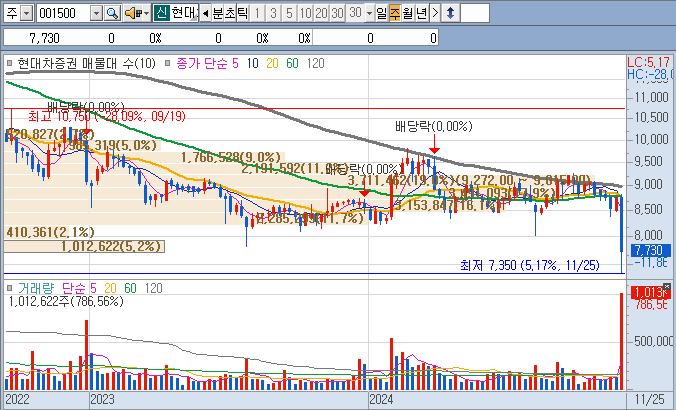Click the 410,361(2.1%) volume profile label
Viewport: 676px width, 410px height.
50,232
